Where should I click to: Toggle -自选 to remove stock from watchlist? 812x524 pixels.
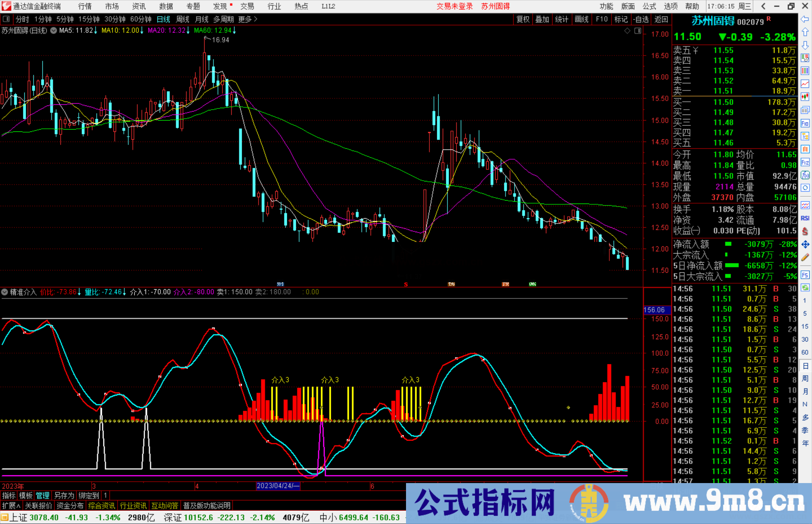(x=641, y=19)
